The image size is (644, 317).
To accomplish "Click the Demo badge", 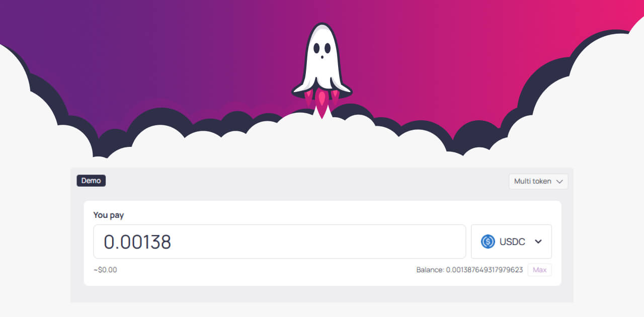I will pos(91,181).
